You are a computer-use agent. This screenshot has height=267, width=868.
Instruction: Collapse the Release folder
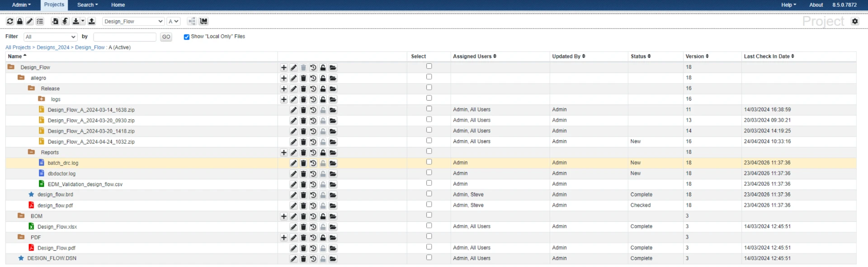click(31, 88)
